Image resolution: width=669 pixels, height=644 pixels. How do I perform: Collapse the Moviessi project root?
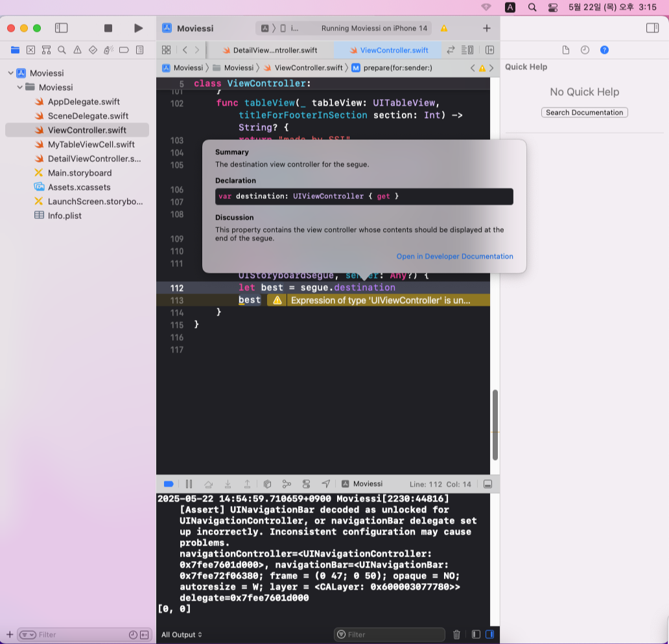click(10, 73)
